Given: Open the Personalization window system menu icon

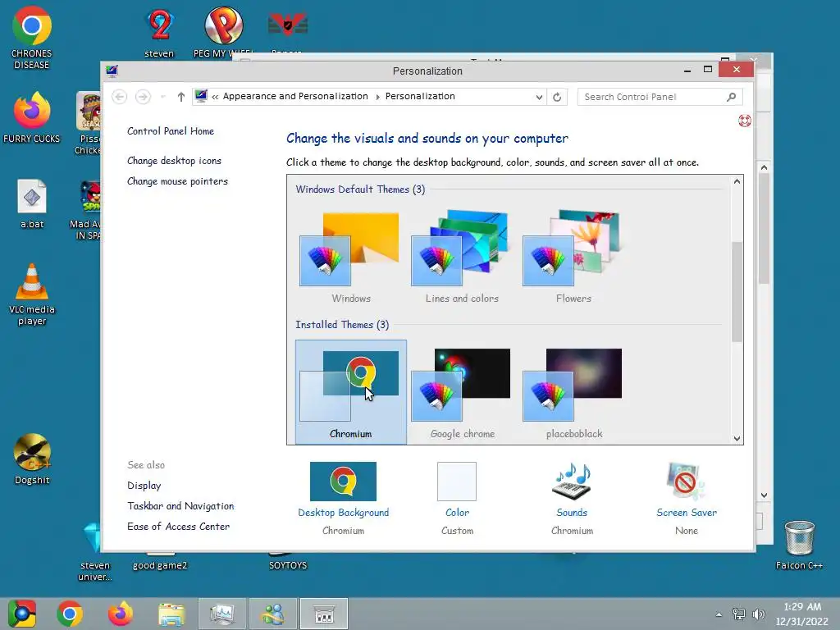Looking at the screenshot, I should (x=112, y=71).
